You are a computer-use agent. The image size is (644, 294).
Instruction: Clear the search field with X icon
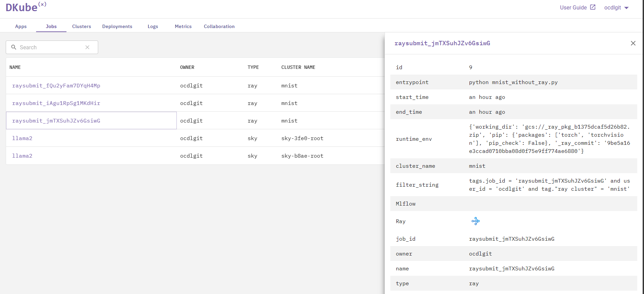coord(87,47)
